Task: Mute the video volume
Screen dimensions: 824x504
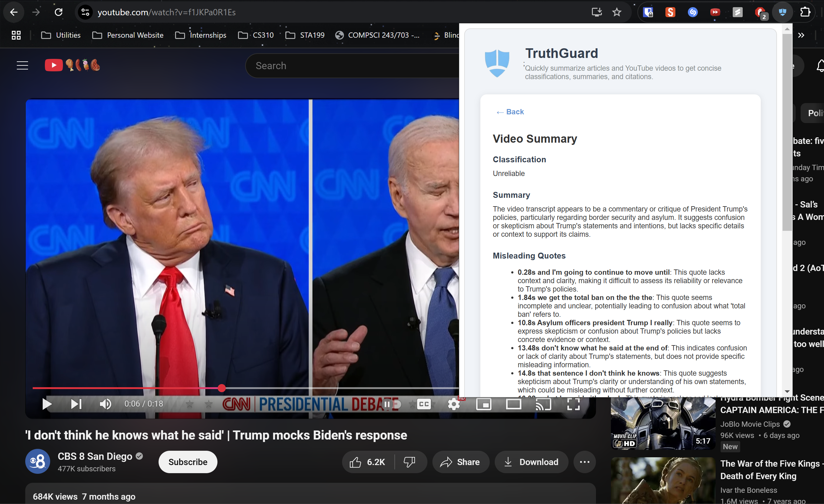Action: (x=105, y=404)
